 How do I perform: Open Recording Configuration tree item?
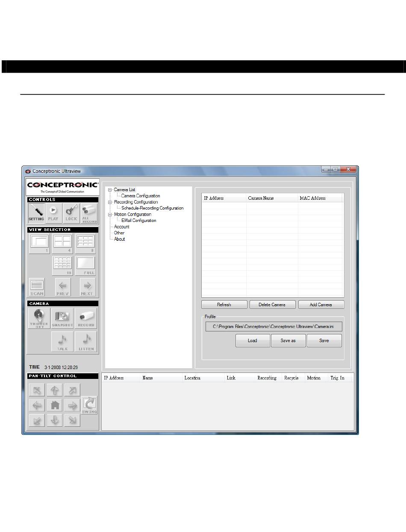pos(135,202)
